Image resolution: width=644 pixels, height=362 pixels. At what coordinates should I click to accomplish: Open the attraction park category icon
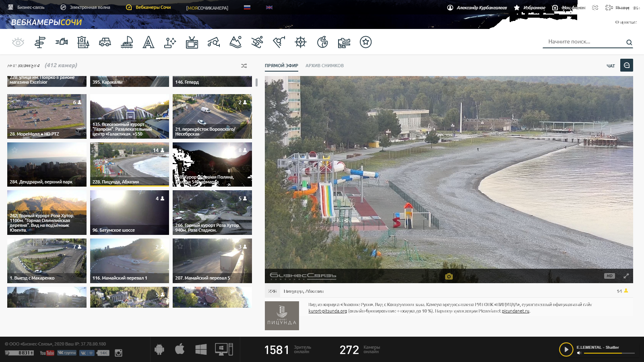214,42
